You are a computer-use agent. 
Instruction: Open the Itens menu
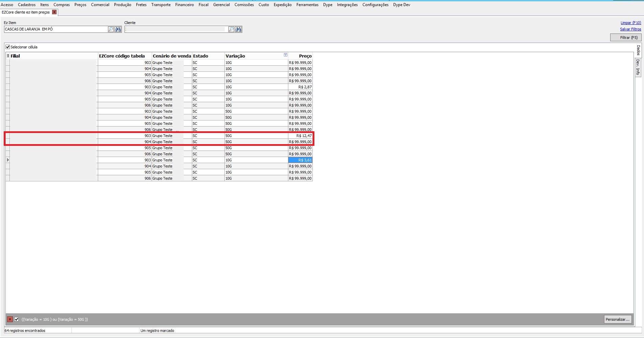(x=44, y=5)
